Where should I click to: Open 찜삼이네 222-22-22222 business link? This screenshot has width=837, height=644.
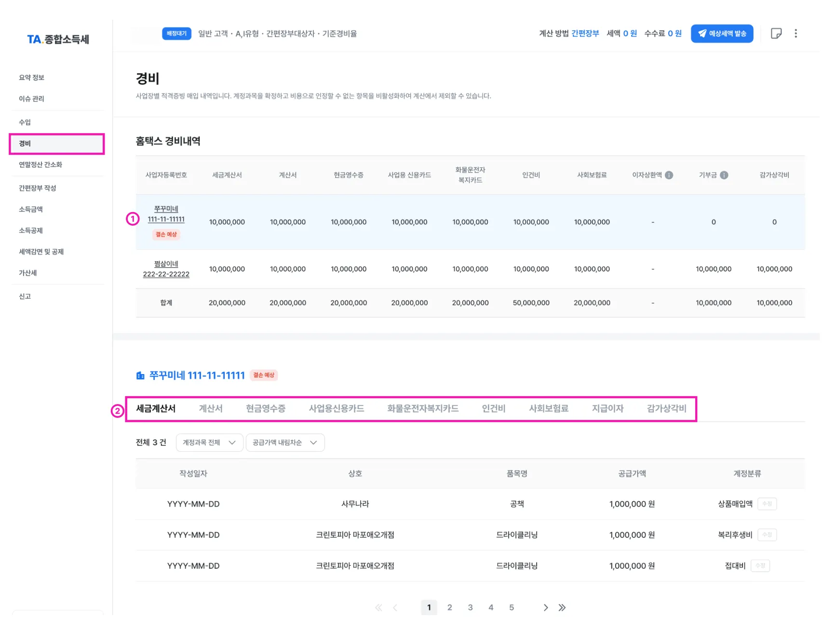pyautogui.click(x=166, y=269)
